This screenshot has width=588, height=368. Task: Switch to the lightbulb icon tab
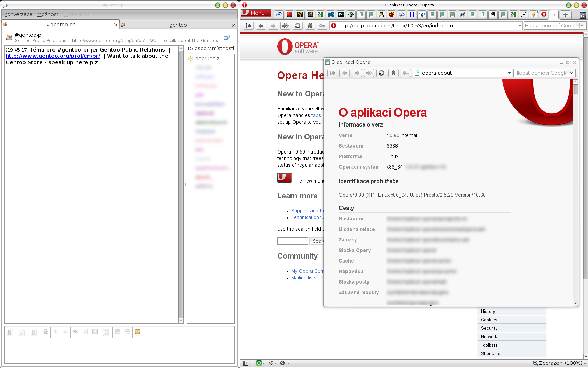point(534,14)
